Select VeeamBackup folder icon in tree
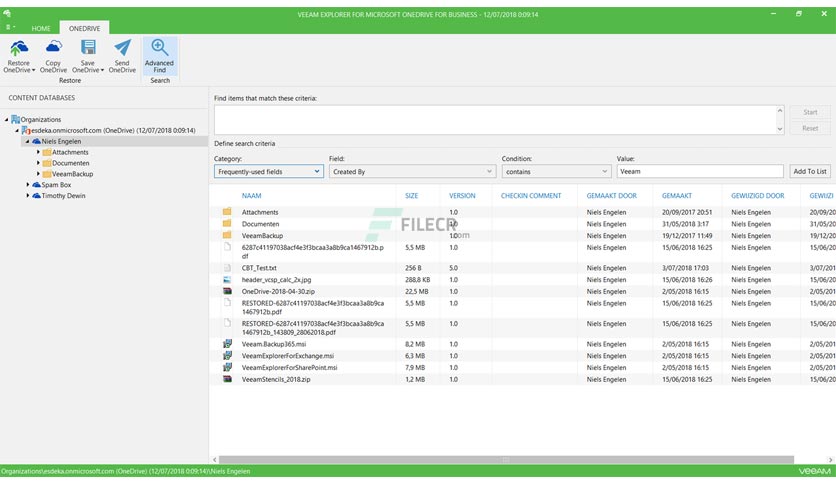This screenshot has height=484, width=836. (x=47, y=174)
